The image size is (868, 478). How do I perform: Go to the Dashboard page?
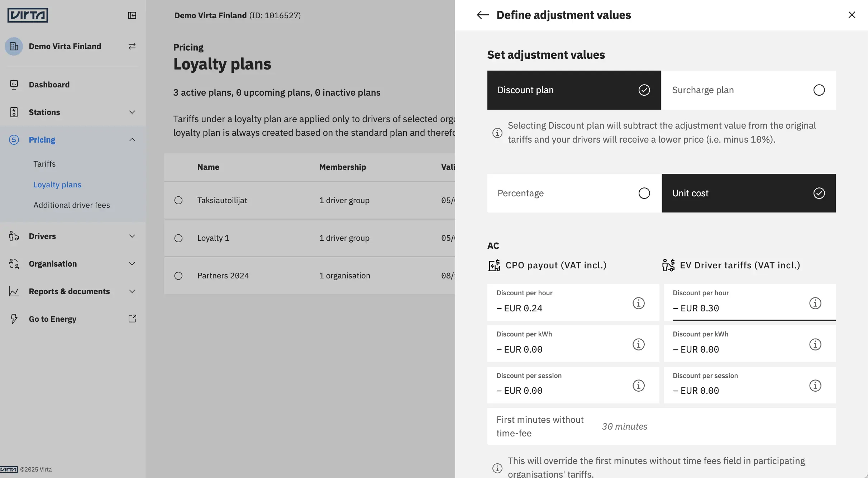click(49, 85)
